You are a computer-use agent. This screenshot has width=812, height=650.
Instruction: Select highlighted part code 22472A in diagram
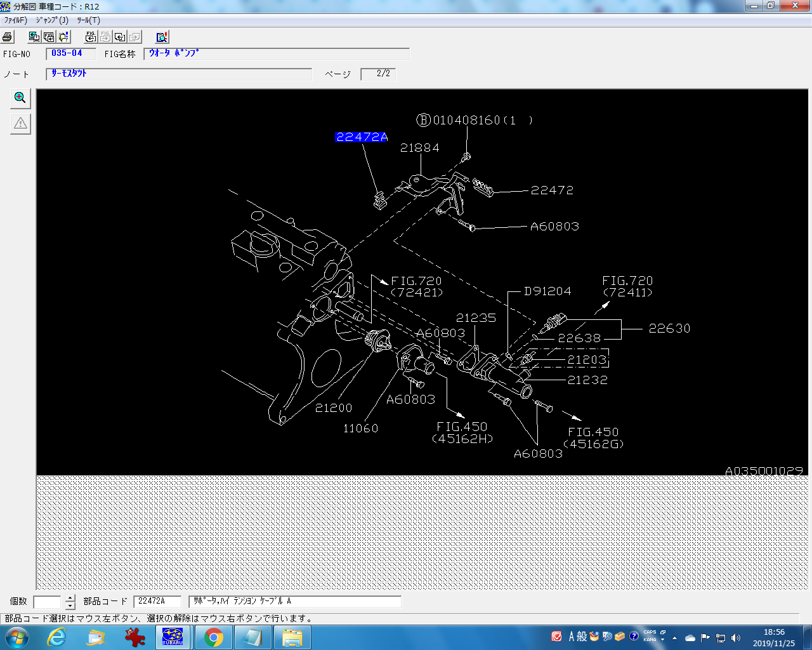(362, 136)
